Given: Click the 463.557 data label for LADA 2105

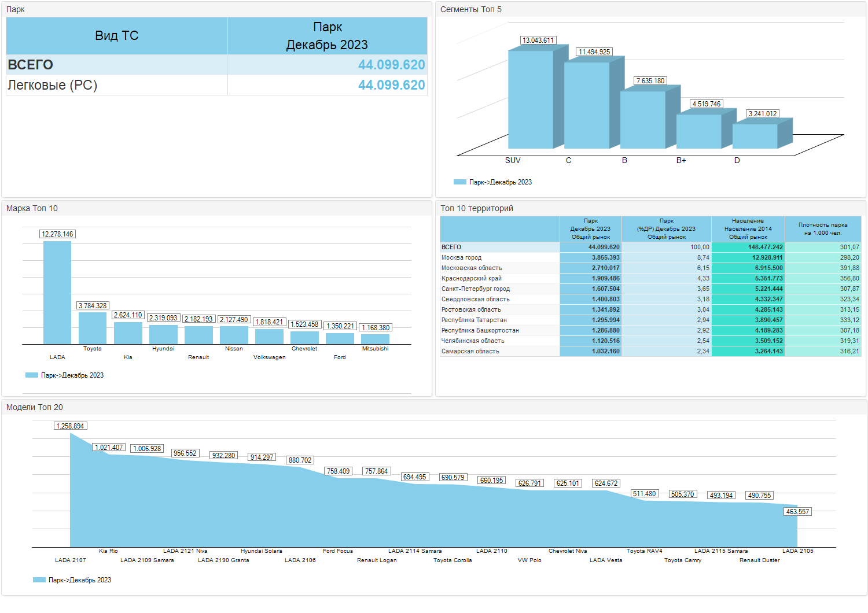Looking at the screenshot, I should (797, 512).
